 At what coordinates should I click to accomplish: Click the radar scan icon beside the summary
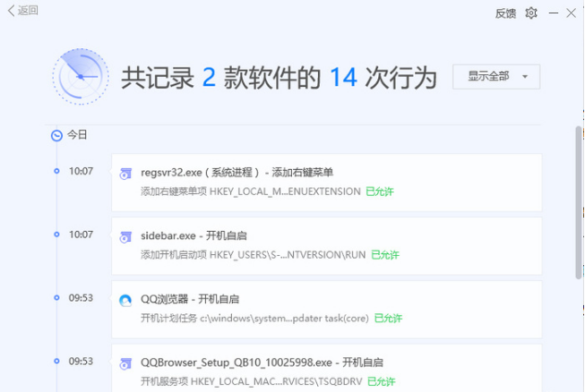tap(81, 76)
